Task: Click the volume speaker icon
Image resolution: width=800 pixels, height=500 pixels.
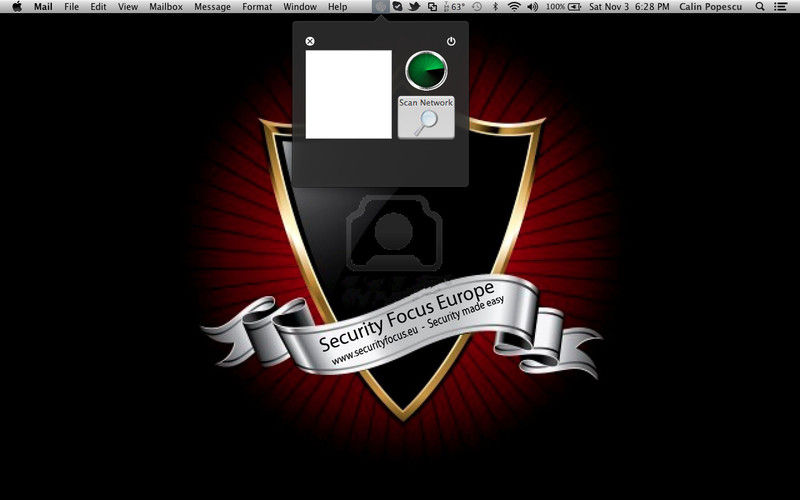Action: tap(533, 7)
